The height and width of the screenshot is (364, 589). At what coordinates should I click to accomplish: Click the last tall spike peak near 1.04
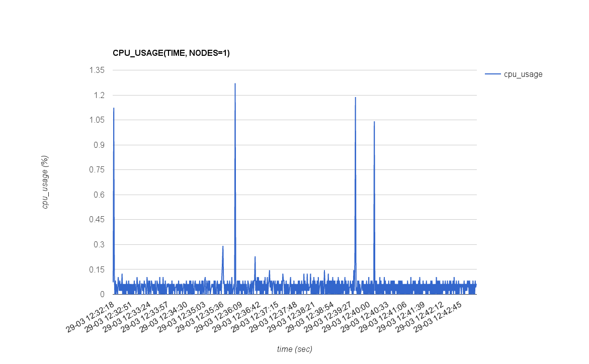[374, 122]
